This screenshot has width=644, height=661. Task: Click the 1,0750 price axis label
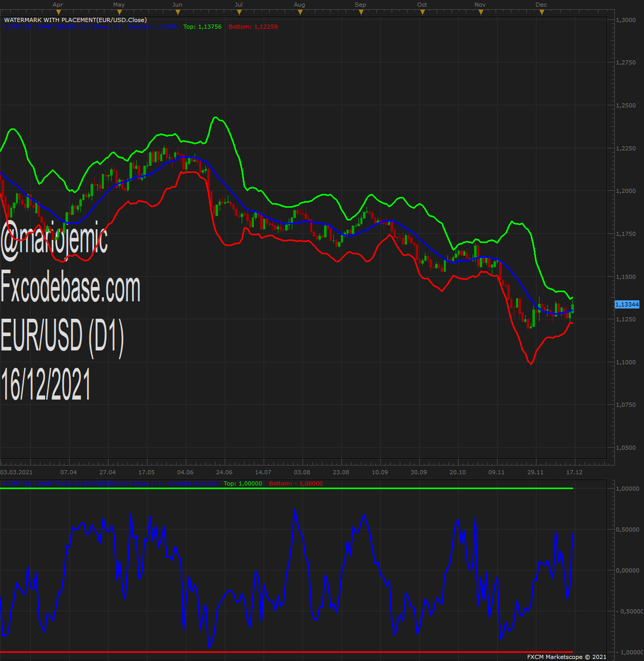point(626,405)
